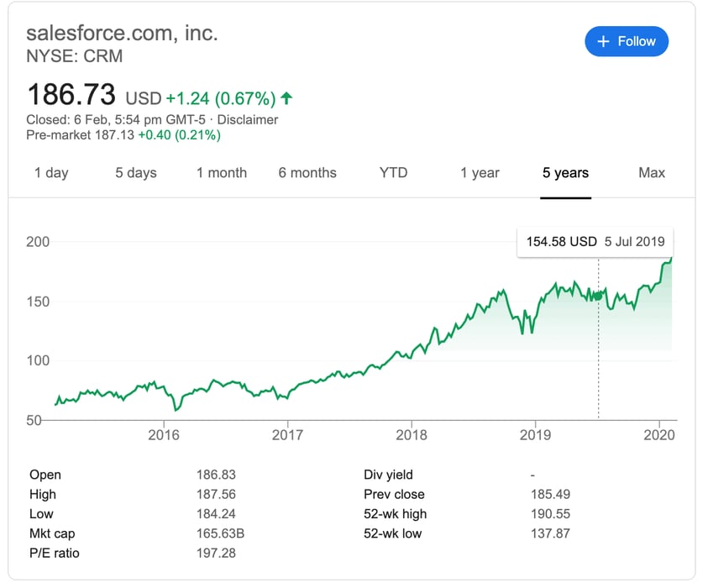
Task: Open the Disclaimer link
Action: [248, 119]
